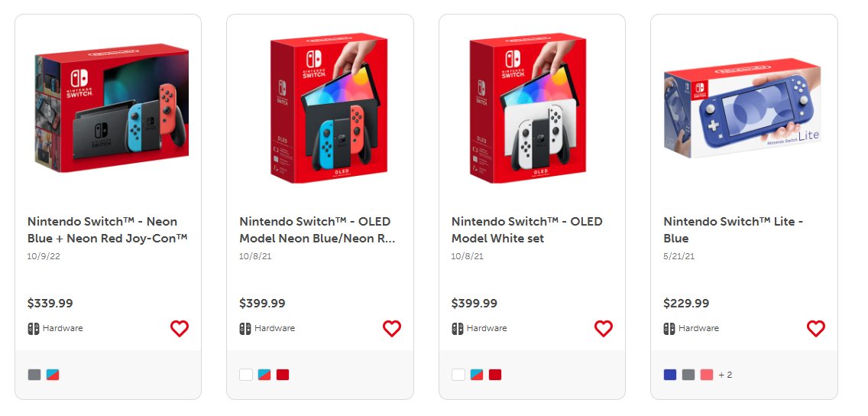
Task: Select neon blue/red swatch on first Switch card
Action: [x=53, y=375]
